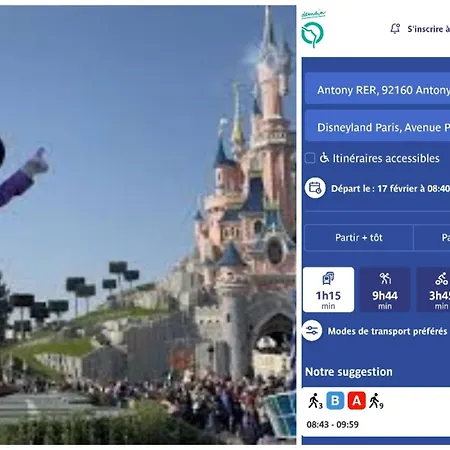Select the 08:43 - 09:59 itinerary
Screen dimensions: 450x450
point(376,412)
